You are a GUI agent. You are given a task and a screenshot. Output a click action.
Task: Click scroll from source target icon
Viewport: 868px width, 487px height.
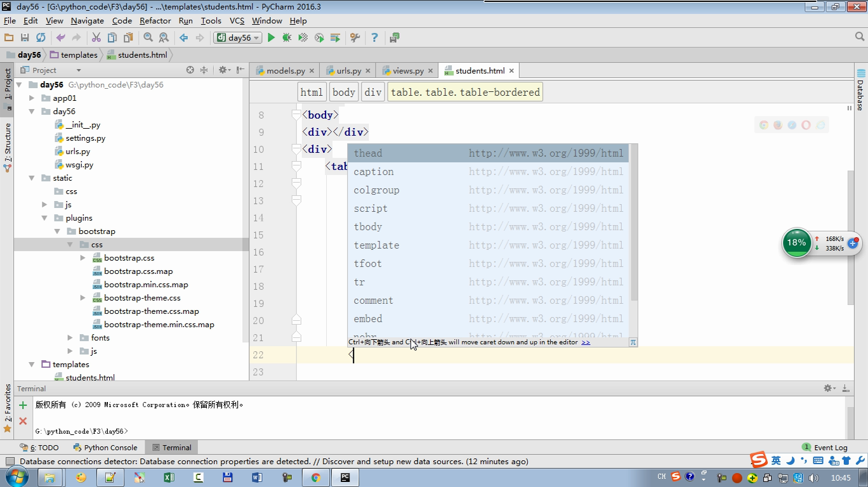click(x=190, y=70)
